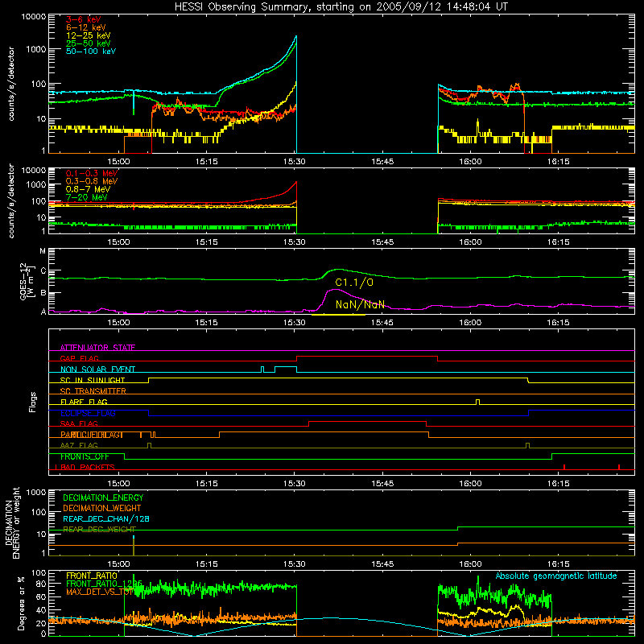Click the short FLARE_FLAG pulse near 16:00
Viewport: 644px width, 644px height.
pyautogui.click(x=477, y=402)
